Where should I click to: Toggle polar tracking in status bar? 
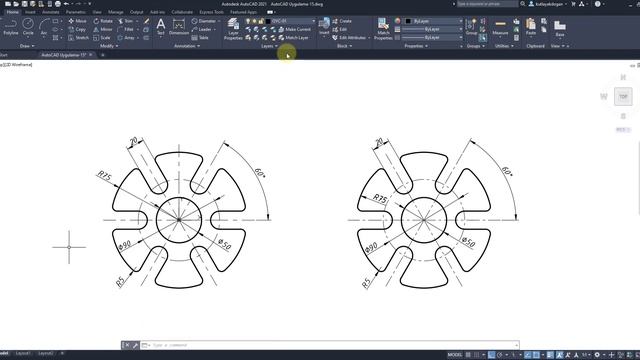(x=500, y=355)
